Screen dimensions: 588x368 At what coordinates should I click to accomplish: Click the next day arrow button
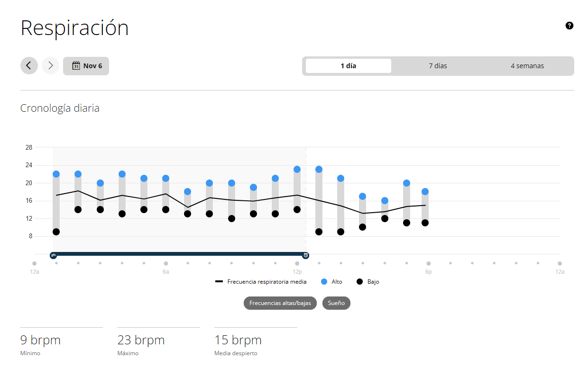(51, 65)
